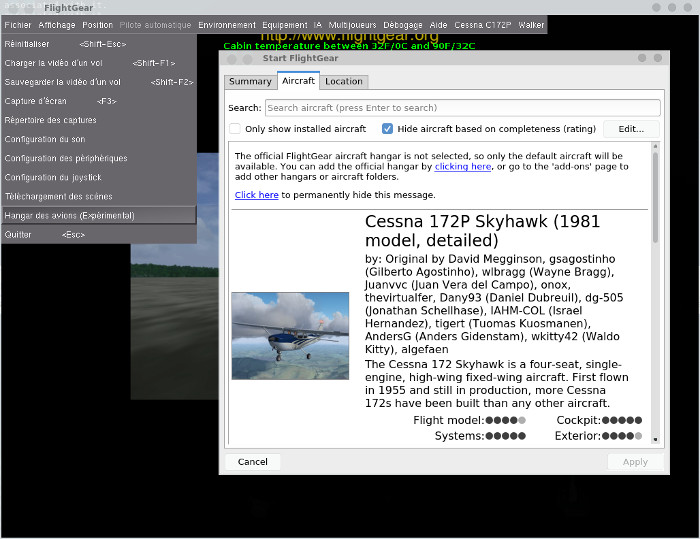The width and height of the screenshot is (700, 539).
Task: Follow the 'clicking here' hangar link
Action: pyautogui.click(x=462, y=167)
